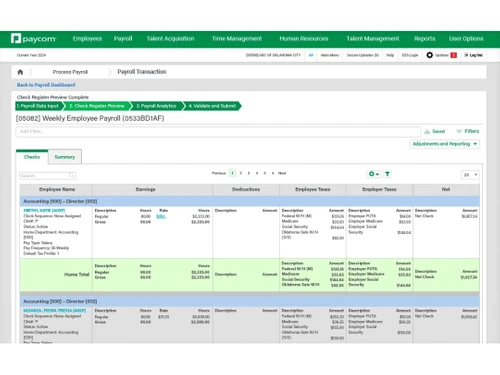Viewport: 500px width, 375px height.
Task: Click the search magnifier icon in table
Action: pos(71,176)
